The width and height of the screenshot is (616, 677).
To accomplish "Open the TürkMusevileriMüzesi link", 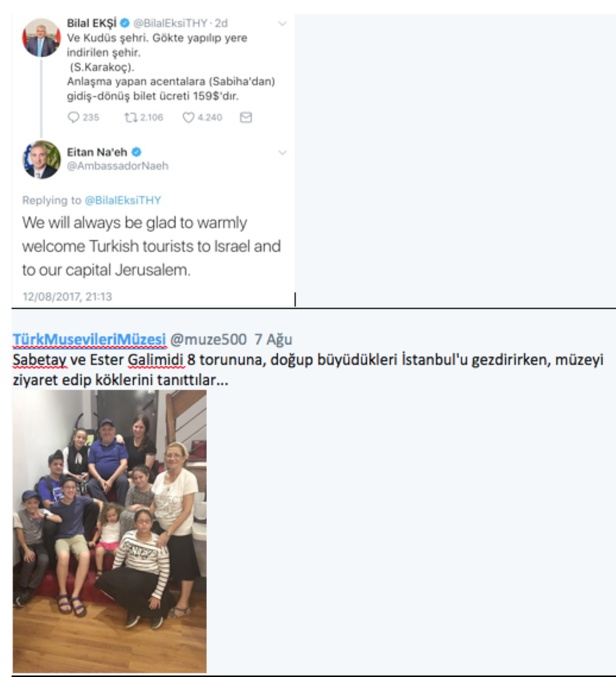I will (x=90, y=339).
